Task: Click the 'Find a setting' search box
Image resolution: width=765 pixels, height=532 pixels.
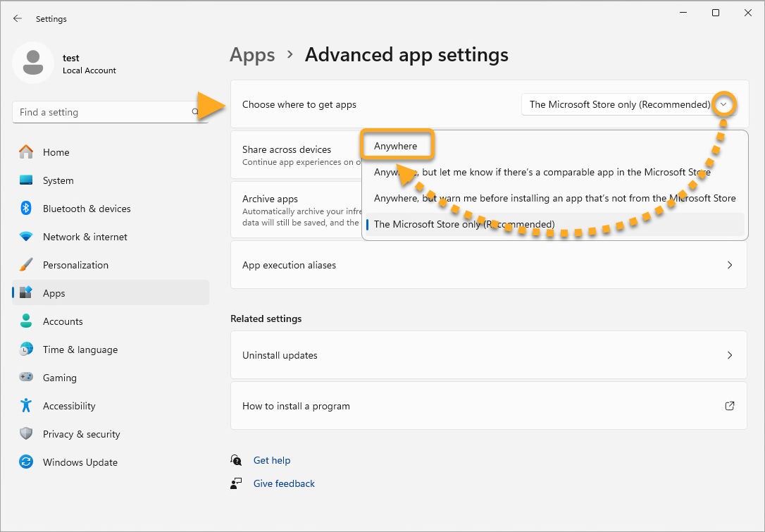Action: 102,112
